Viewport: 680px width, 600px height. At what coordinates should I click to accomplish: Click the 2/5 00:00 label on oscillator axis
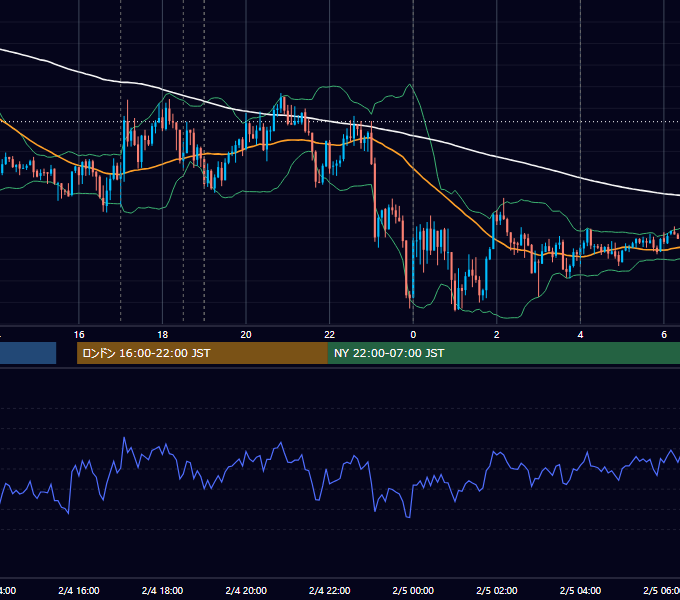(413, 590)
